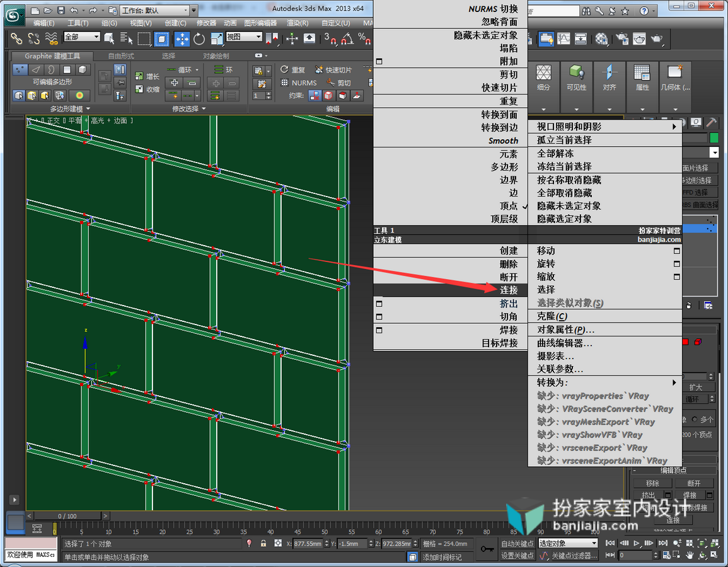Viewport: 728px width, 567px height.
Task: Select Element sub-object level in ribbon
Action: [82, 69]
